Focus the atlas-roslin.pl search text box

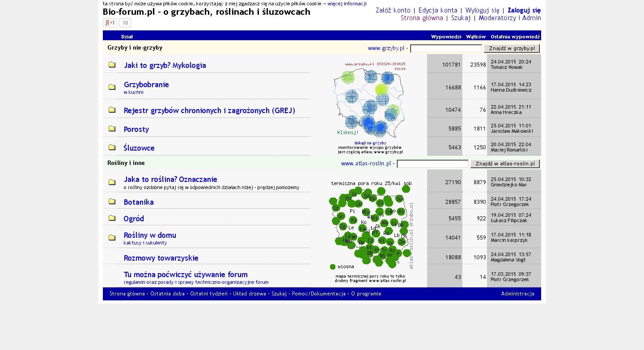click(432, 164)
